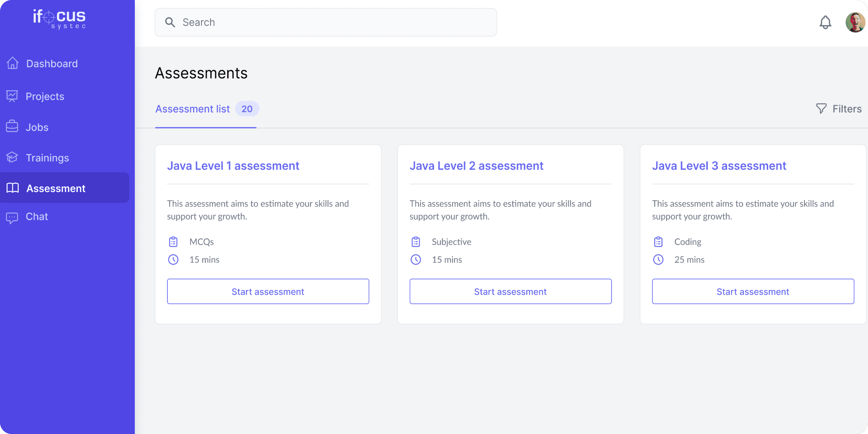Click the Projects presentation-board icon
Viewport: 868px width, 434px height.
(x=12, y=96)
